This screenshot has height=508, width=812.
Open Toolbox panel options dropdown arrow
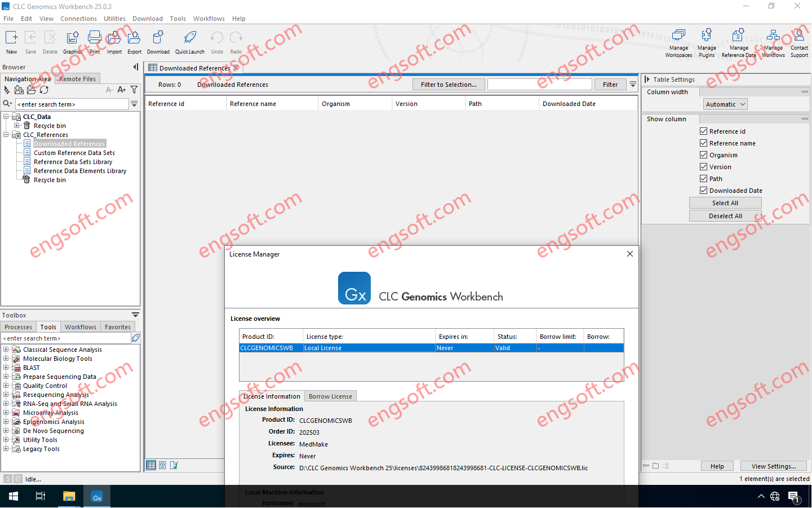point(135,315)
